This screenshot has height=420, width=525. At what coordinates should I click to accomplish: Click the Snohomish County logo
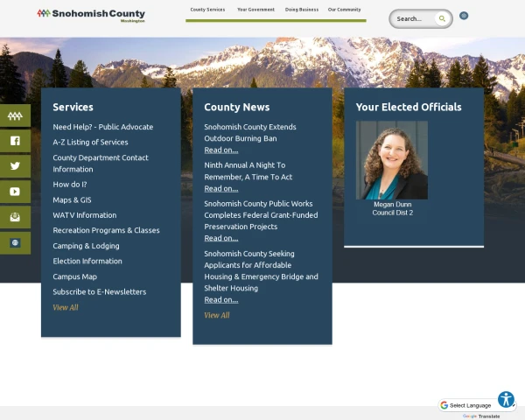(91, 15)
